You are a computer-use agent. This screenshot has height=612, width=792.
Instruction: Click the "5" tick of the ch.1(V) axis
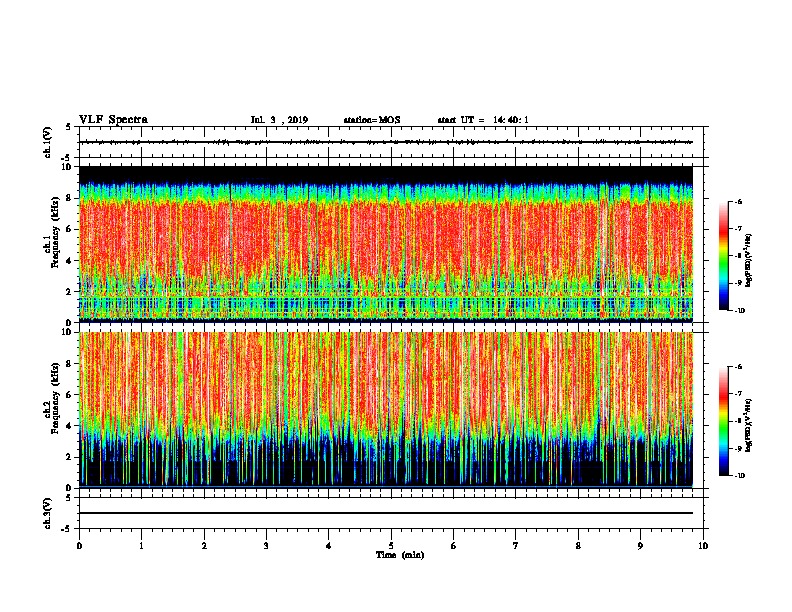coord(69,127)
